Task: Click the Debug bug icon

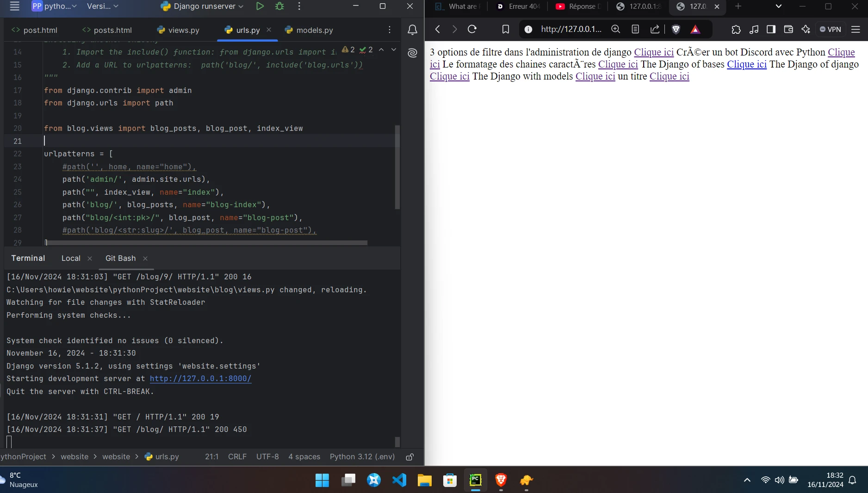Action: (279, 6)
